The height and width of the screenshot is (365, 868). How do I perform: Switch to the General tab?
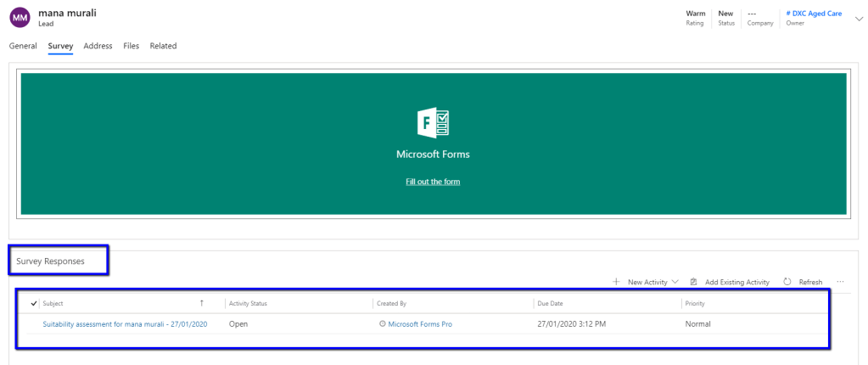[23, 46]
